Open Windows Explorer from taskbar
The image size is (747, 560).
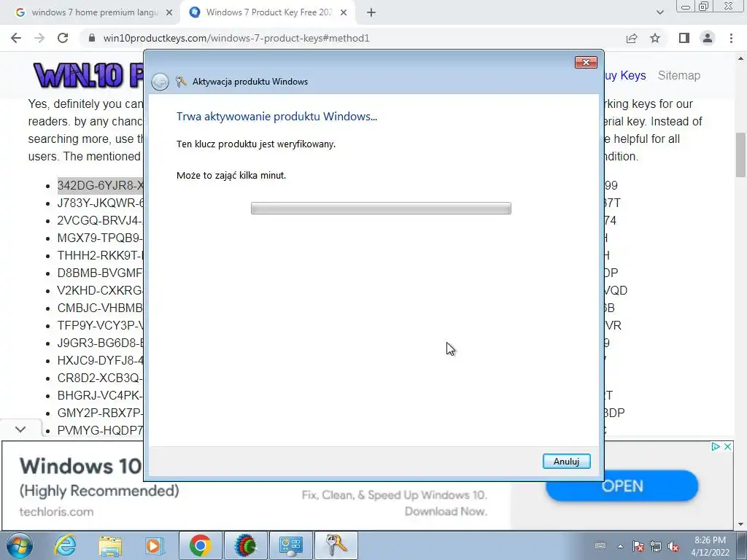[x=110, y=545]
